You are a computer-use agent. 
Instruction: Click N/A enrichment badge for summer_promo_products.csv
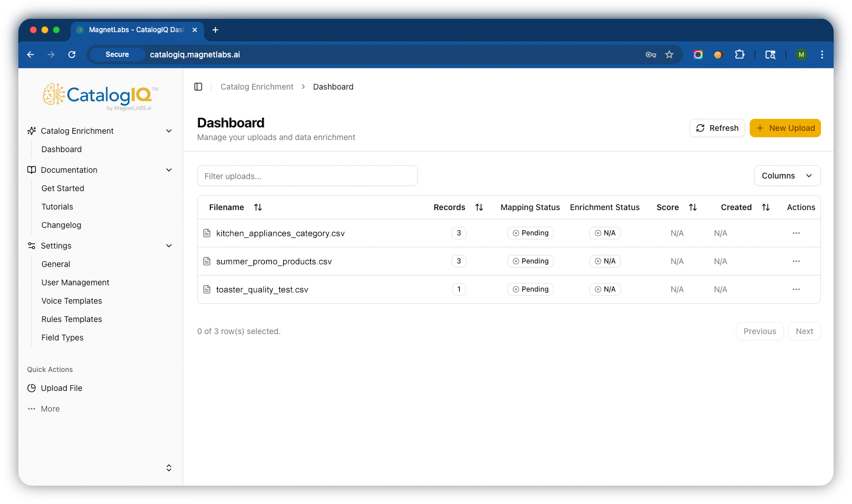[x=605, y=261]
